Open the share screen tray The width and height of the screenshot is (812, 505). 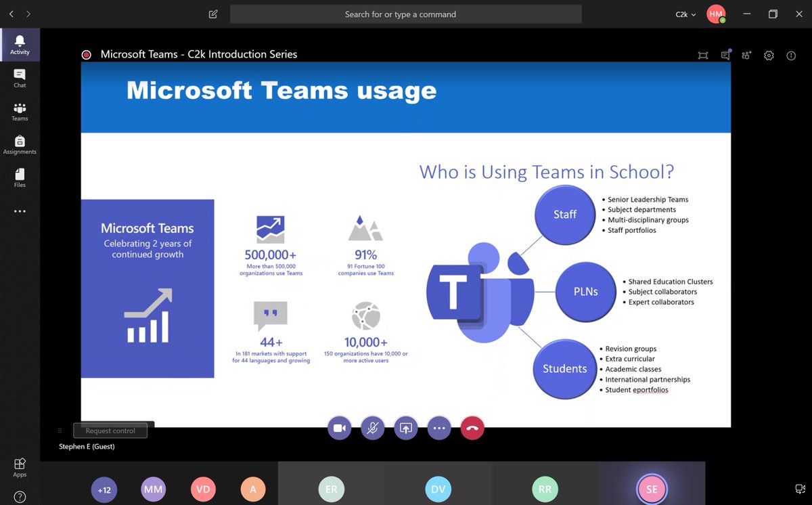[x=406, y=428]
